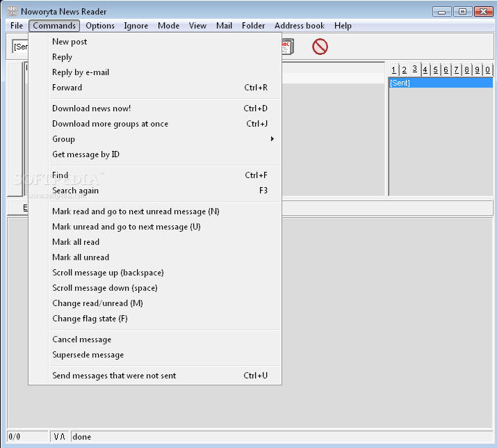The height and width of the screenshot is (448, 497).
Task: Switch to group tab 7
Action: pyautogui.click(x=456, y=70)
